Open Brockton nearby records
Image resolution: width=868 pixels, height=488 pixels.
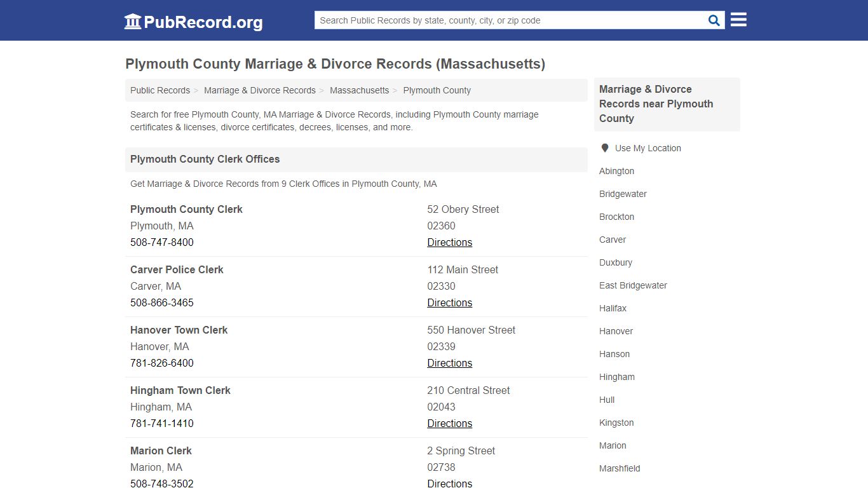click(x=616, y=217)
